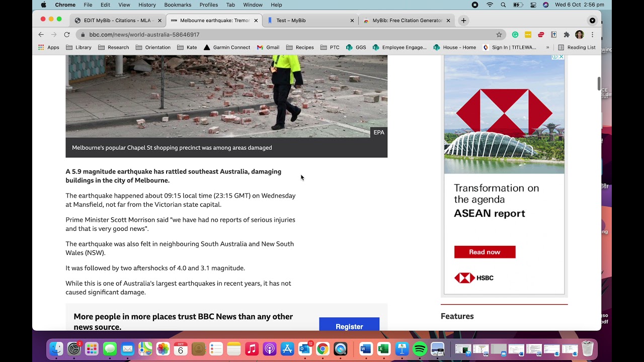This screenshot has width=644, height=362.
Task: Open the House - Home bookmark
Action: (454, 47)
